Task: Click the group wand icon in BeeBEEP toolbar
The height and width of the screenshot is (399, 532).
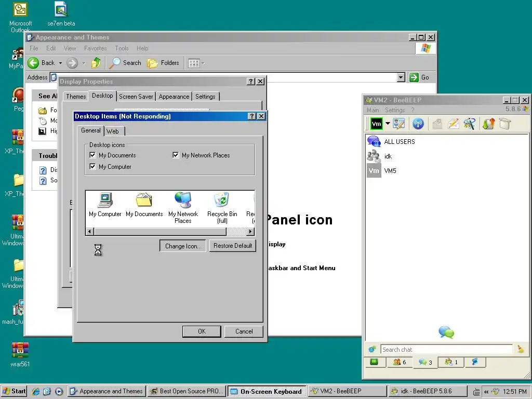Action: tap(470, 124)
